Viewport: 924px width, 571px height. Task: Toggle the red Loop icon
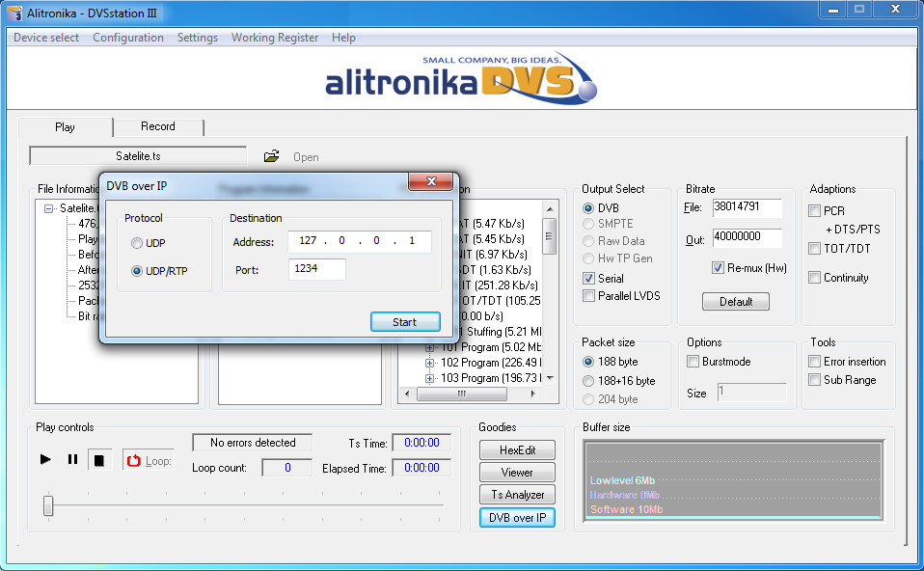[134, 461]
